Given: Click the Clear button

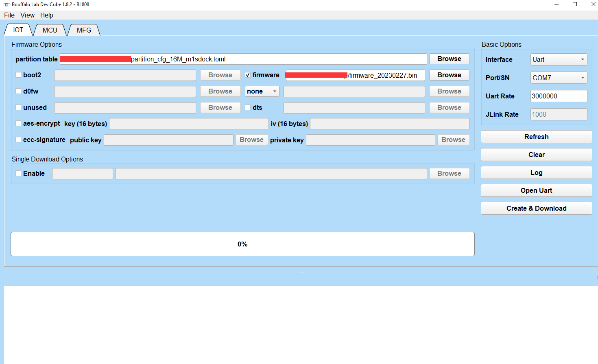Looking at the screenshot, I should [x=536, y=155].
